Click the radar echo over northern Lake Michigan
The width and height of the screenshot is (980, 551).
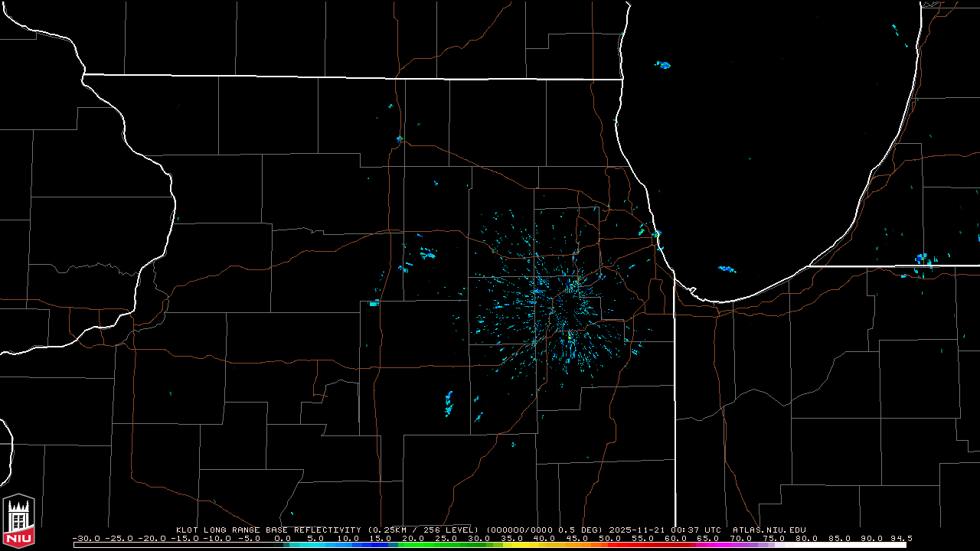coord(663,65)
